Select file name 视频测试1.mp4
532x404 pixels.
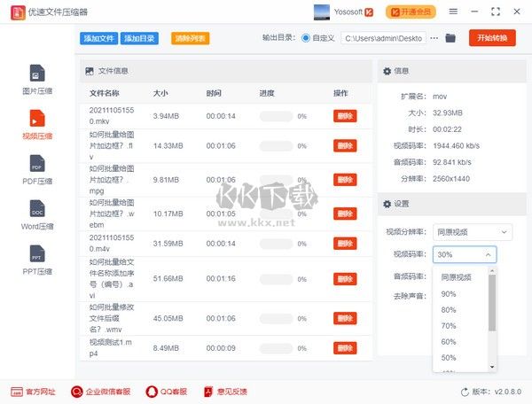pyautogui.click(x=111, y=348)
